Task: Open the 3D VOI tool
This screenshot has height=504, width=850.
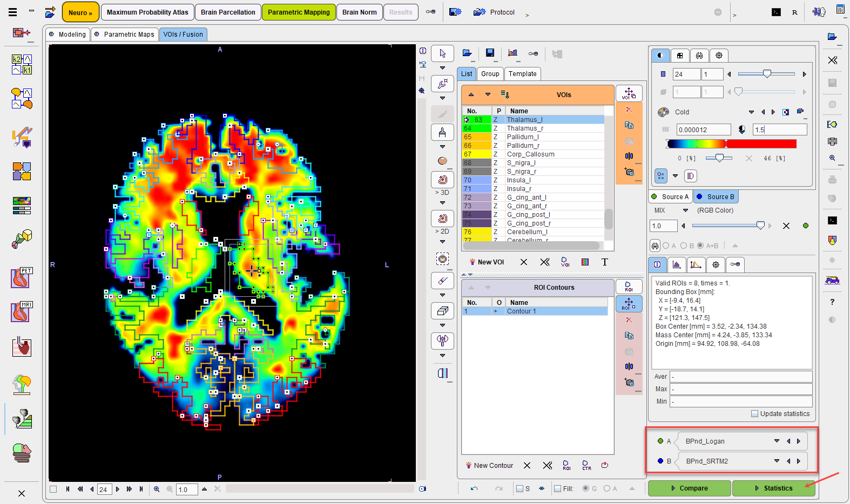Action: tap(442, 180)
